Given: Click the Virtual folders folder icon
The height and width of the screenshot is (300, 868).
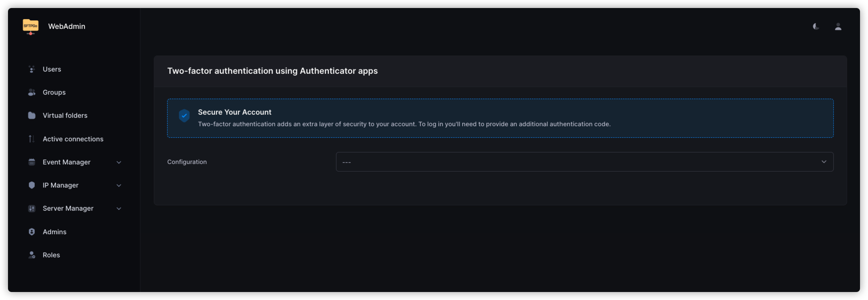Looking at the screenshot, I should click(32, 116).
